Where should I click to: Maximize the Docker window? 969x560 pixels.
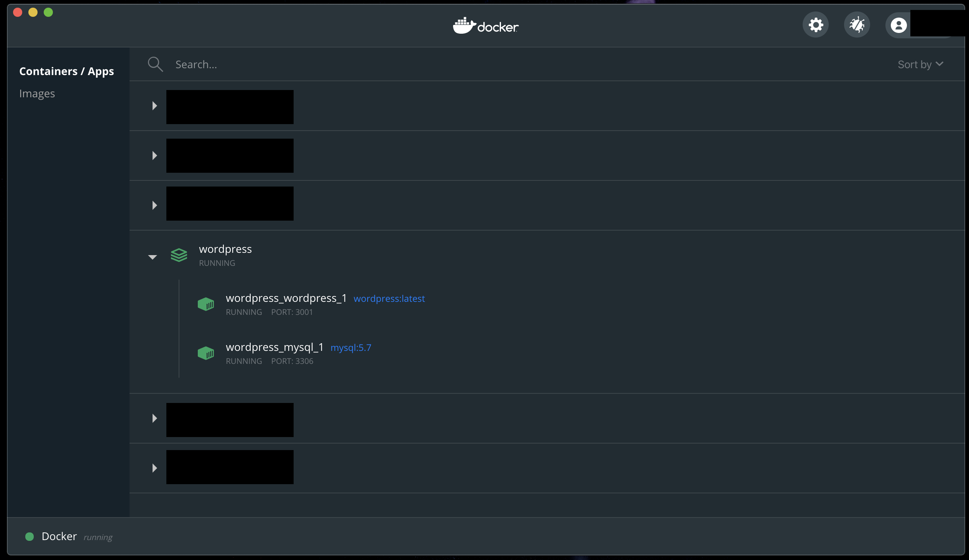(x=48, y=12)
